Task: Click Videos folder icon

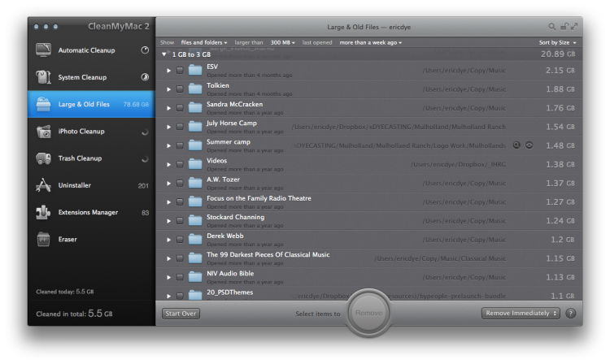Action: click(x=195, y=164)
